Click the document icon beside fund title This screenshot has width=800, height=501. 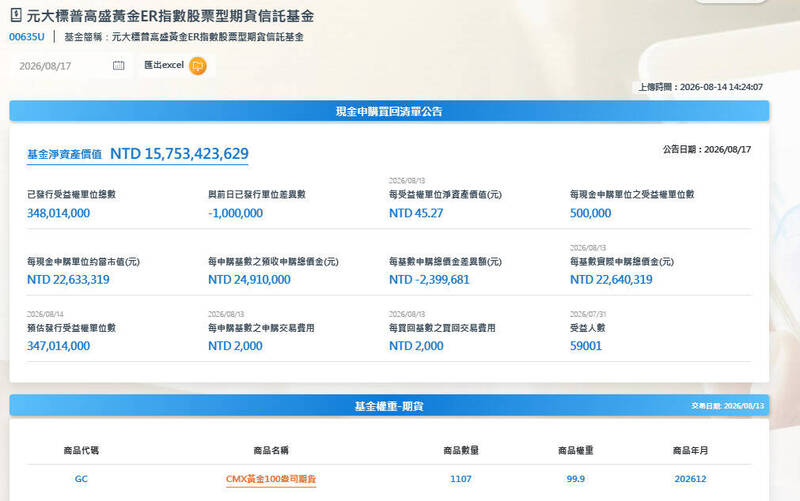(x=16, y=15)
